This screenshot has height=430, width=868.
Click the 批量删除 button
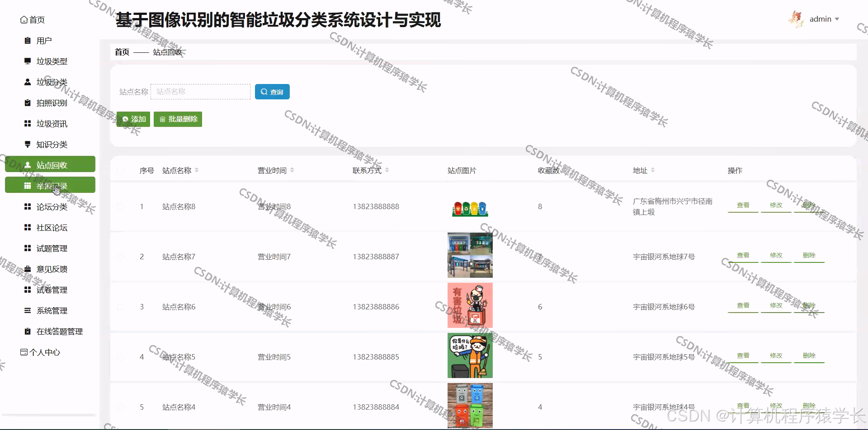178,119
